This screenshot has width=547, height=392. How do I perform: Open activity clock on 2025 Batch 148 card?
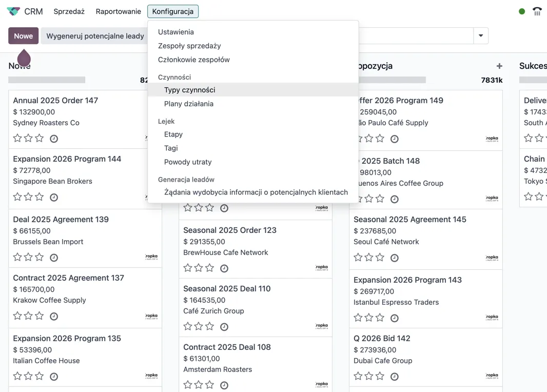tap(394, 200)
